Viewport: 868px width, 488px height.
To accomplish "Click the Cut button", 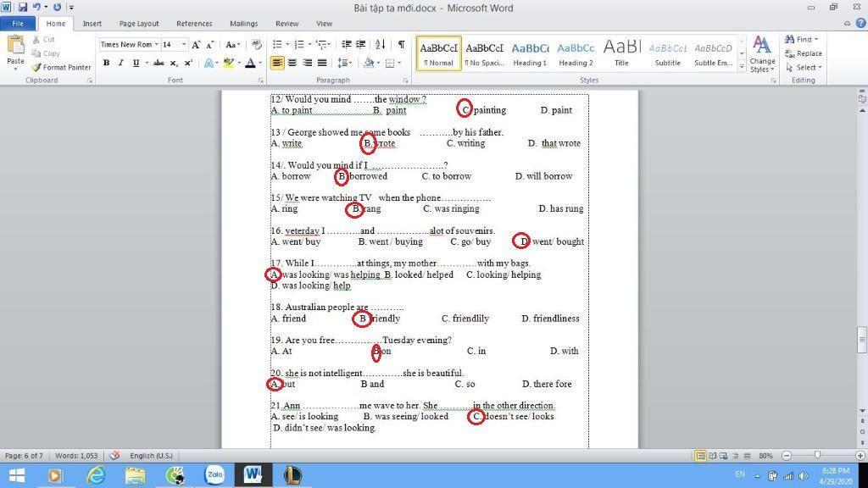I will pos(43,39).
